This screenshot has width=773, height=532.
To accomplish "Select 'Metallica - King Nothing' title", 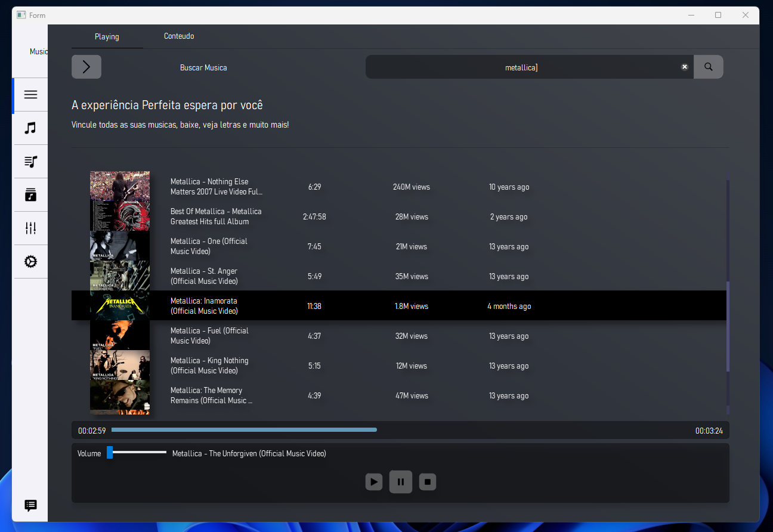I will coord(209,366).
